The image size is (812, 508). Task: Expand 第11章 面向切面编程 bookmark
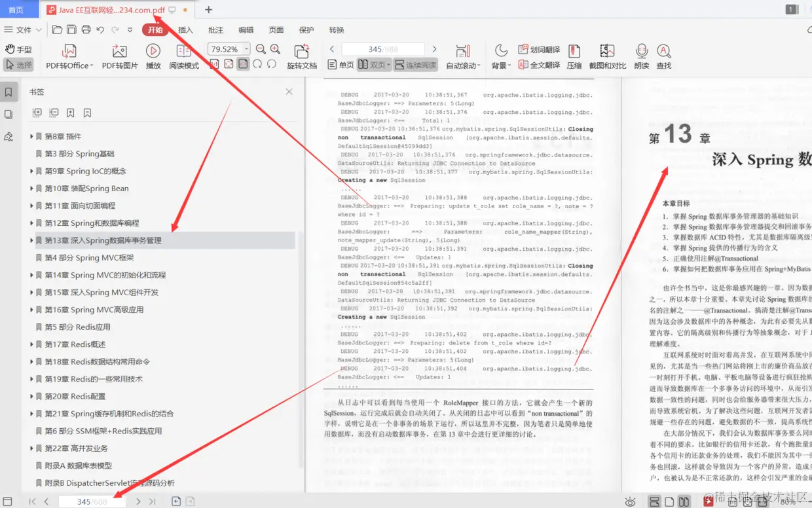[31, 206]
